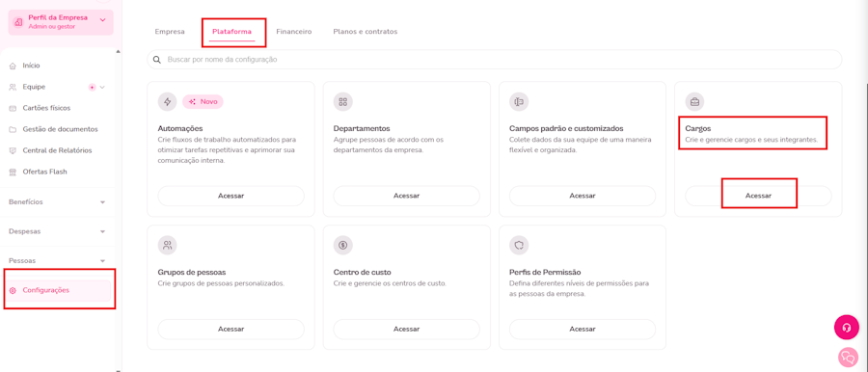Click the Cargos card title

click(x=697, y=128)
